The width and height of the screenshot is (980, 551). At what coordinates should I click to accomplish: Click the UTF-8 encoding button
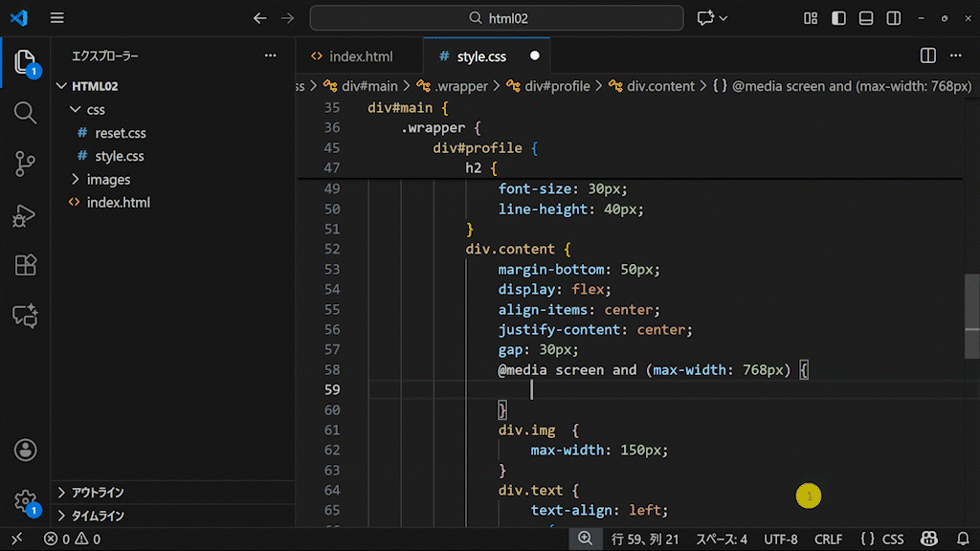click(x=780, y=540)
